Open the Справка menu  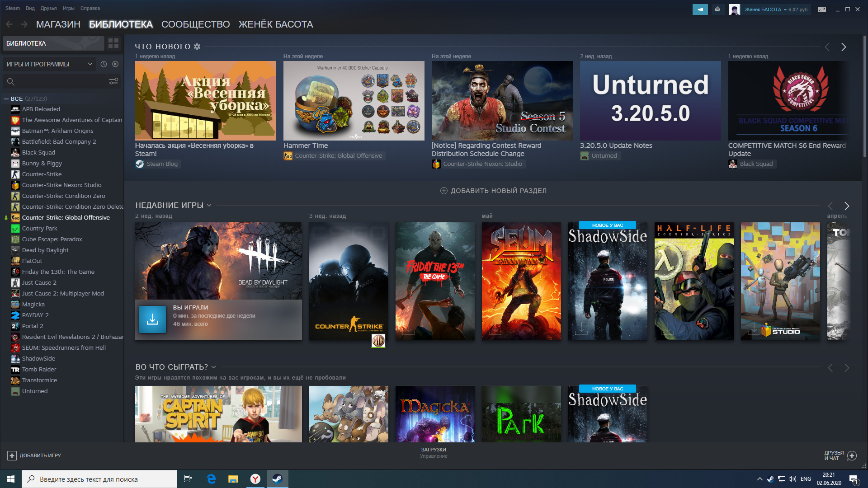(90, 8)
